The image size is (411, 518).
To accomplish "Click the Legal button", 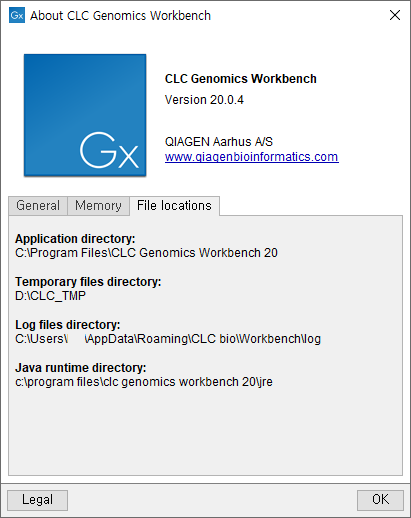I will [37, 500].
